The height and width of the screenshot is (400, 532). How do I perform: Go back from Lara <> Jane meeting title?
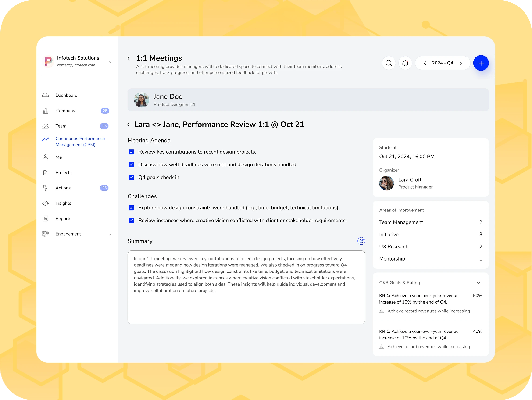[x=129, y=125]
